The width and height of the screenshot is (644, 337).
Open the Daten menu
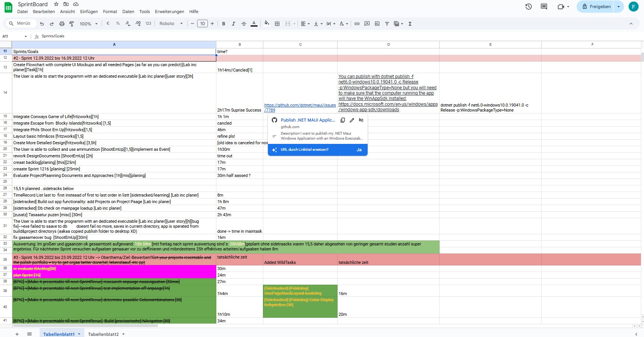pyautogui.click(x=128, y=12)
